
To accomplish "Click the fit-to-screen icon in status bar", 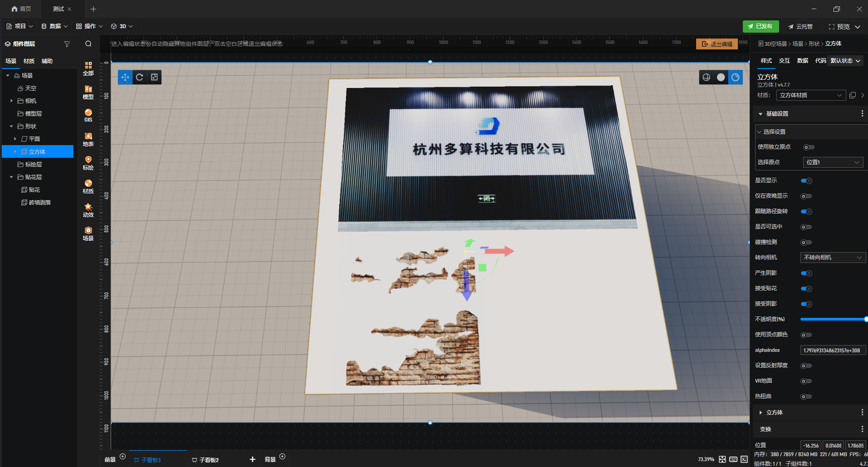I will [x=722, y=459].
